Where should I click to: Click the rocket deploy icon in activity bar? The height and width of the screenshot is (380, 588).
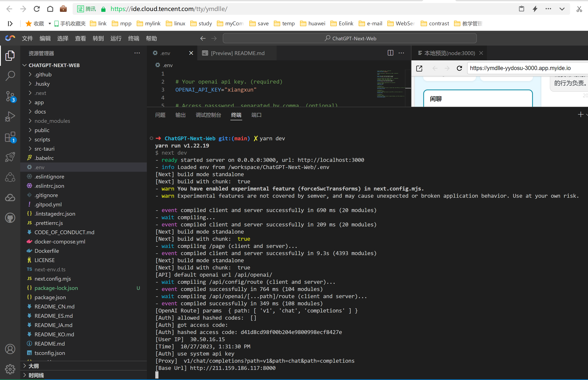[x=10, y=157]
